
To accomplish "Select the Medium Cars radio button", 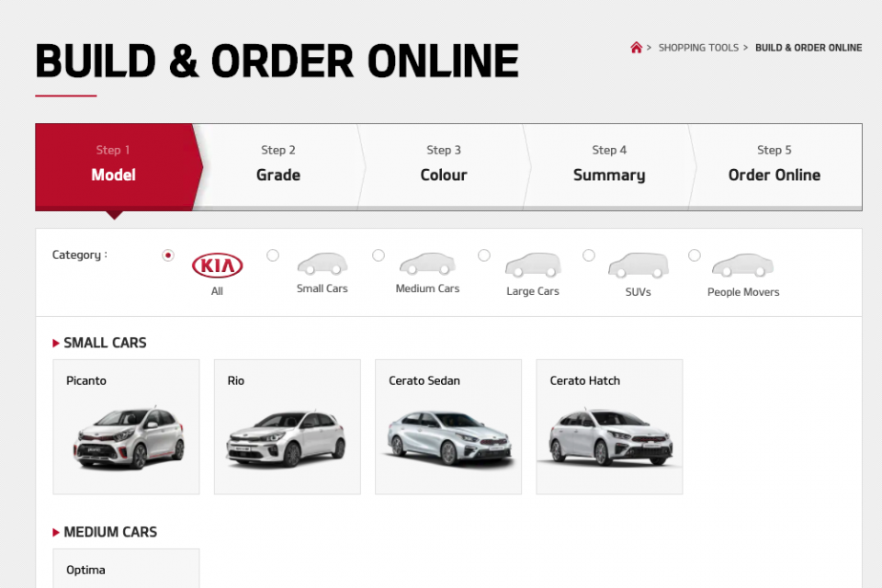I will (x=379, y=255).
